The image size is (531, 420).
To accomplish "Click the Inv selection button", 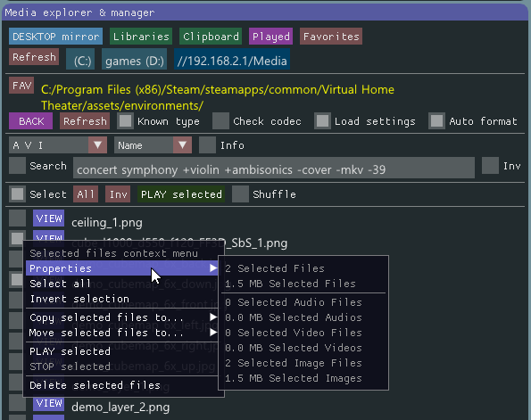I will click(x=118, y=194).
